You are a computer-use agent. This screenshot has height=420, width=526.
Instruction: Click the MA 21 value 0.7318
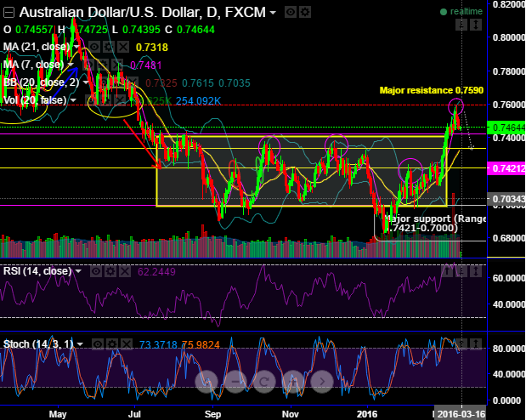click(x=152, y=48)
